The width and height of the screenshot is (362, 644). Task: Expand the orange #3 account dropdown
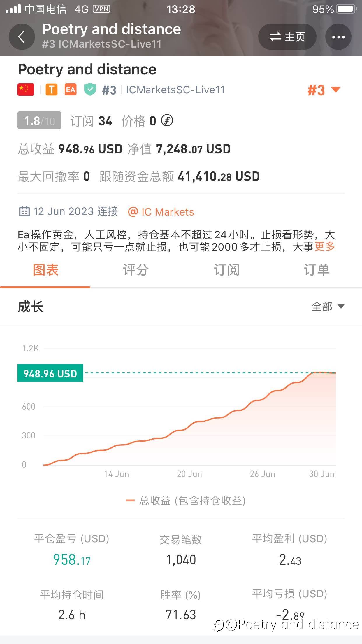[x=324, y=90]
